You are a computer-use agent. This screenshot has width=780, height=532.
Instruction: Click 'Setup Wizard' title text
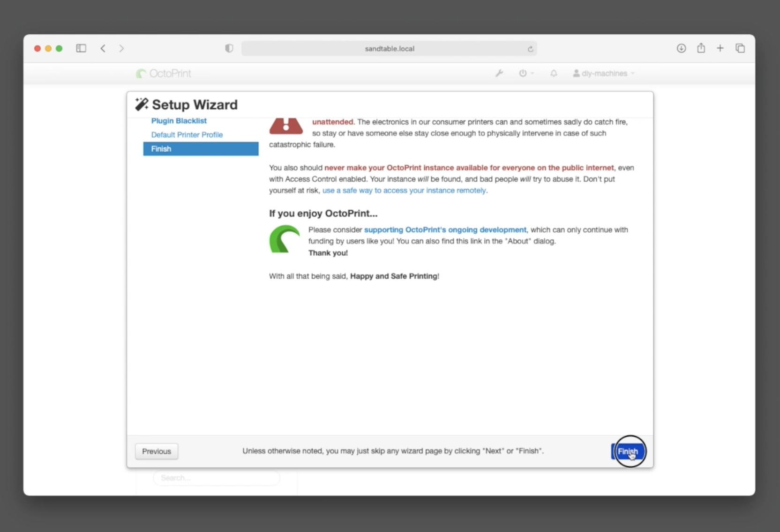point(195,104)
